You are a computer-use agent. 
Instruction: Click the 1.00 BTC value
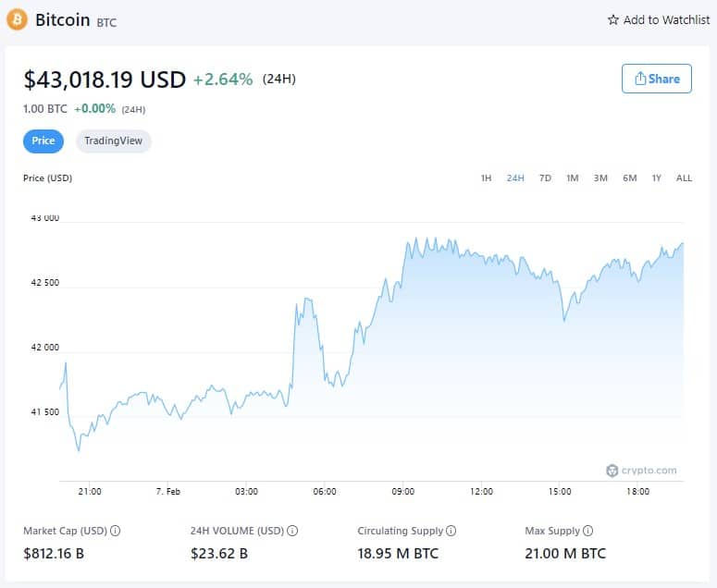(x=44, y=109)
